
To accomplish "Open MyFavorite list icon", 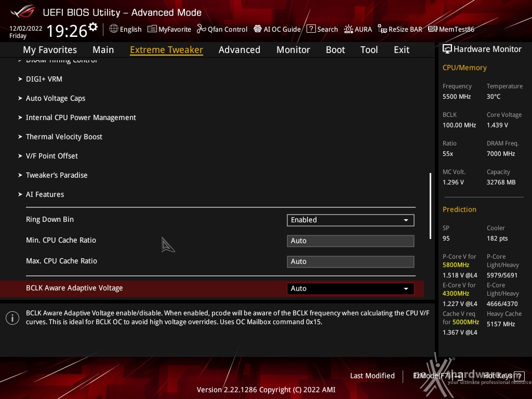I will (152, 29).
